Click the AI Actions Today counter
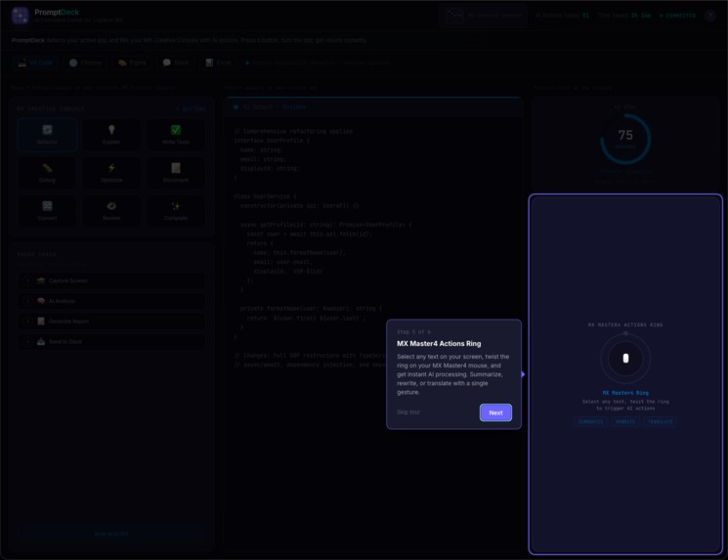 (x=562, y=16)
